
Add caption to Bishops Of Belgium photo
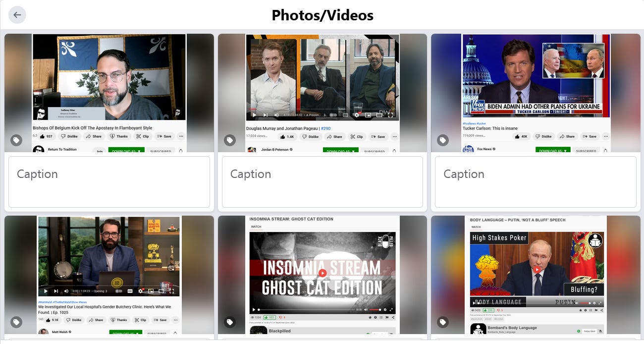(109, 182)
